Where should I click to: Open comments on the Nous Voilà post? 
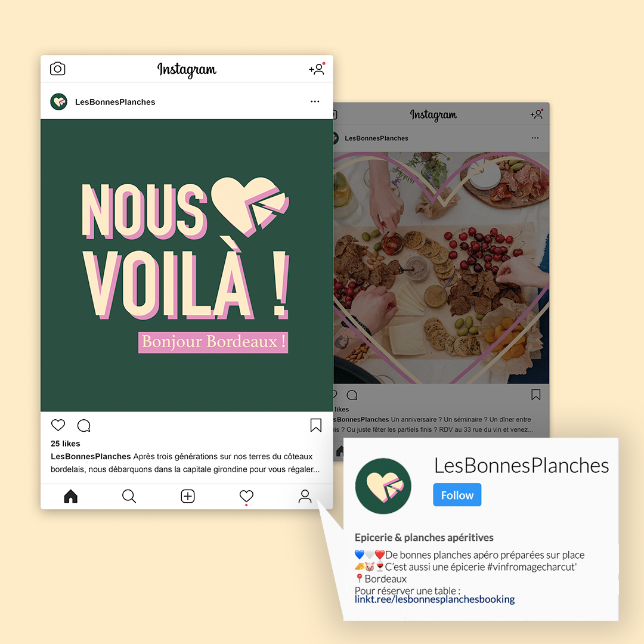84,426
